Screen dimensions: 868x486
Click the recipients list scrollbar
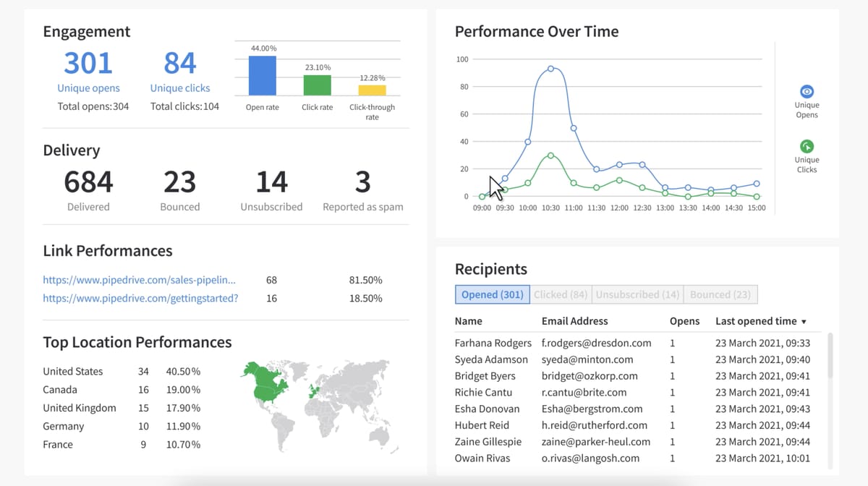(x=830, y=354)
